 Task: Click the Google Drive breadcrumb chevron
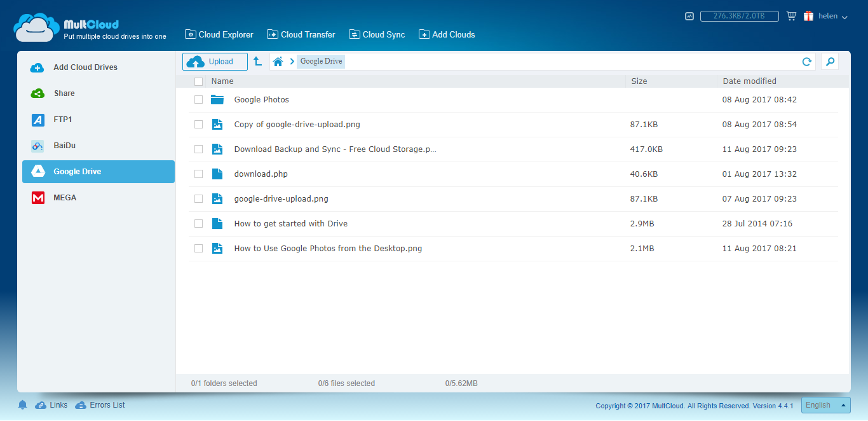292,61
